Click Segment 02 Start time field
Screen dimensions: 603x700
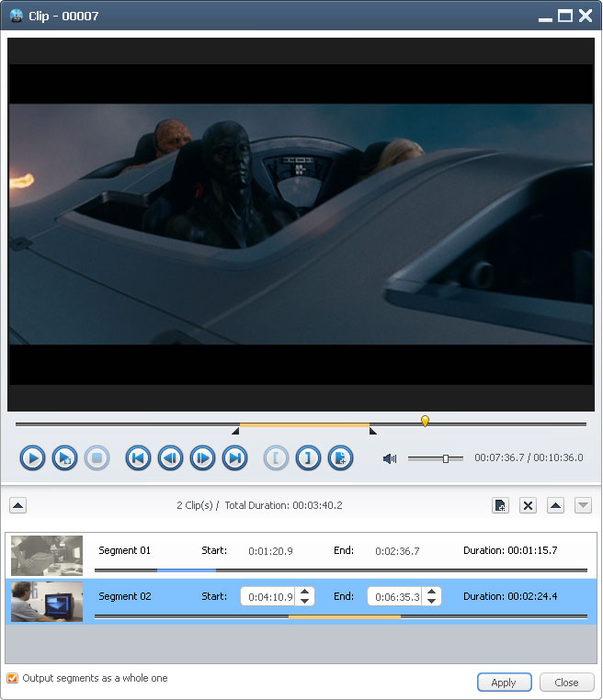pos(268,596)
